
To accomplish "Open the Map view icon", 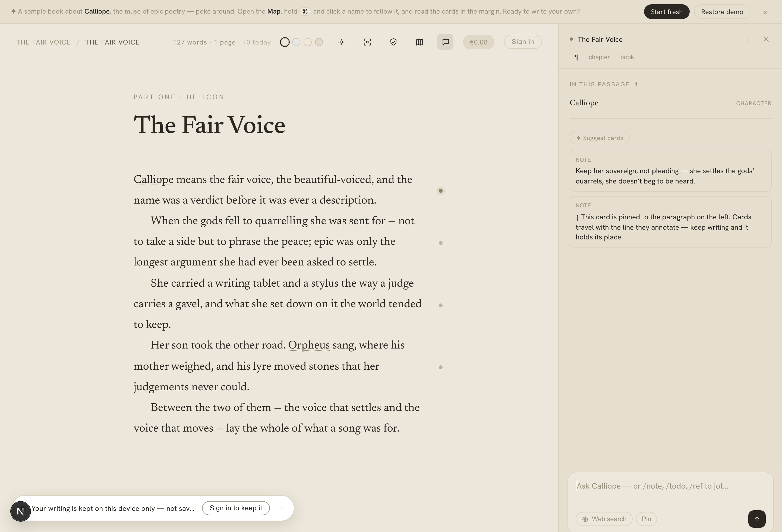I will [x=419, y=42].
